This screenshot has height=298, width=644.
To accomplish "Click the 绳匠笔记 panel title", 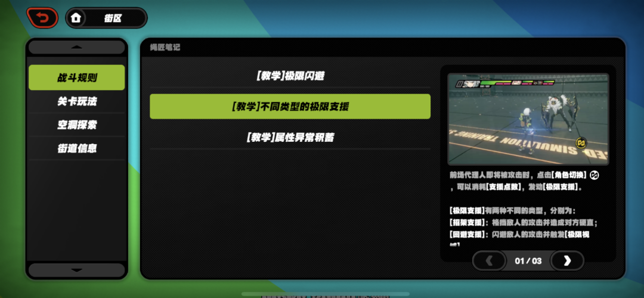I will [x=165, y=47].
